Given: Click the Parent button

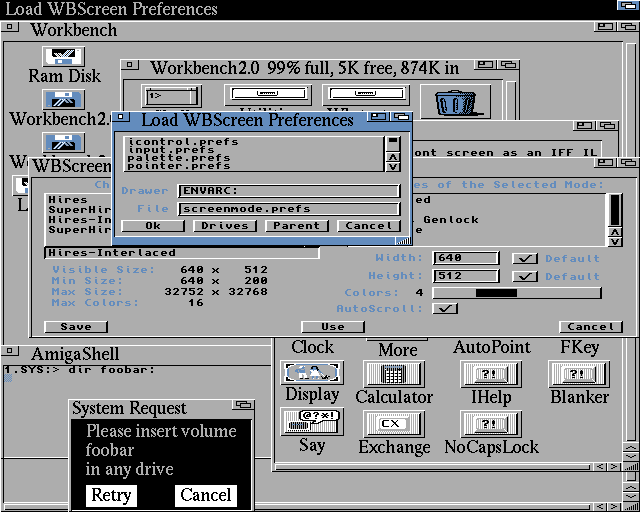Looking at the screenshot, I should click(297, 226).
